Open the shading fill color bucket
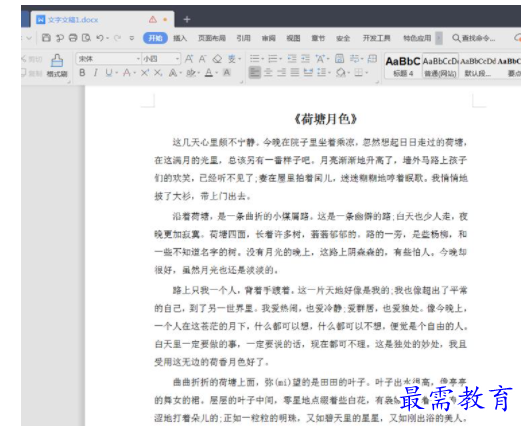521x430 pixels. [341, 72]
